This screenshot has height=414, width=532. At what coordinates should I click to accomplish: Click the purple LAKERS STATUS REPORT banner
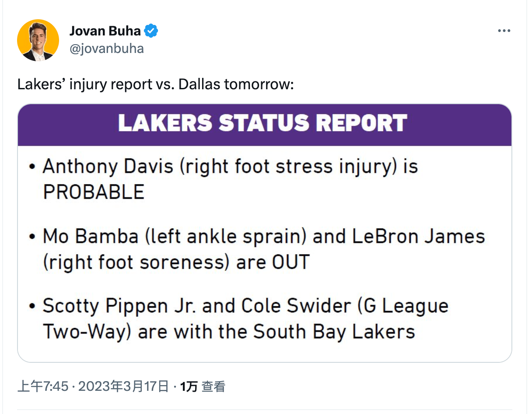coord(265,125)
